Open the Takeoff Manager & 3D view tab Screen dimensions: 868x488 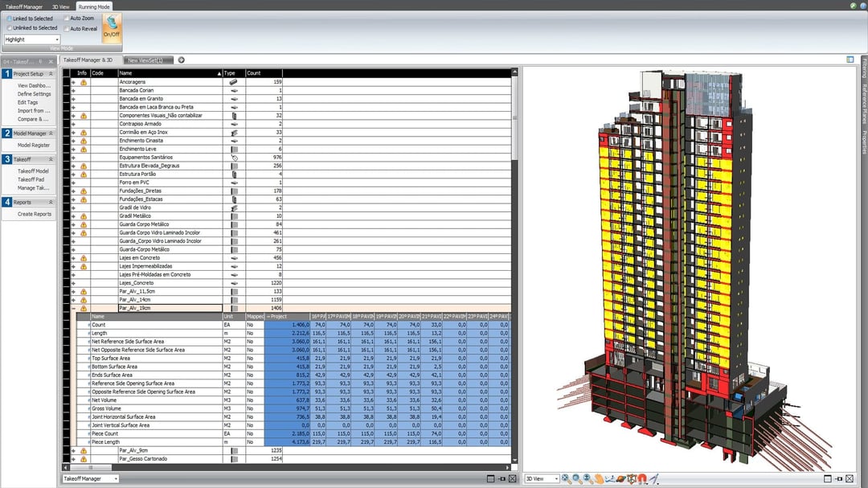(88, 59)
